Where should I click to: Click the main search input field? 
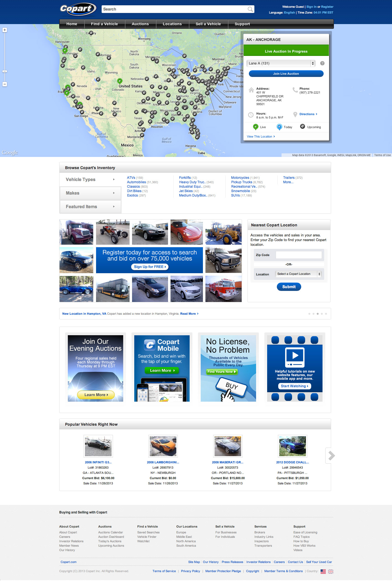pyautogui.click(x=175, y=9)
